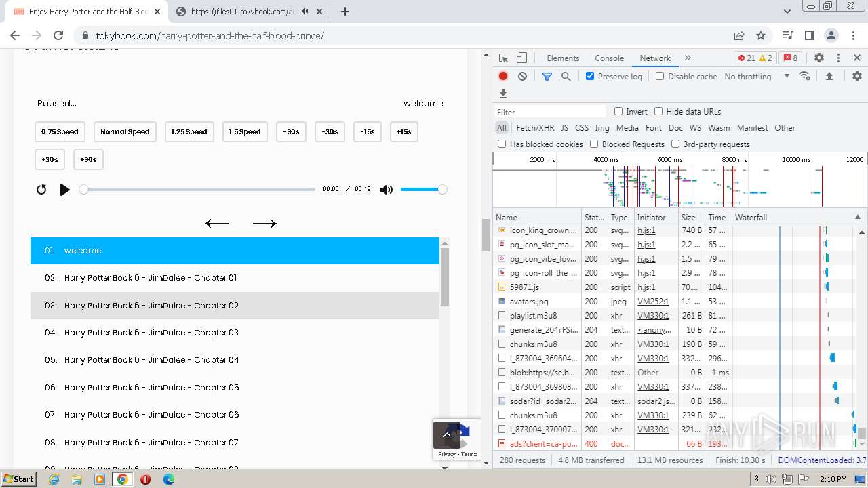Toggle the network filter funnel icon
The height and width of the screenshot is (488, 868).
[547, 77]
